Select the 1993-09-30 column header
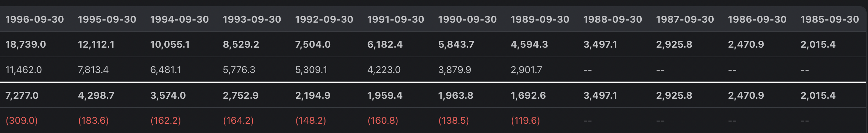Viewport: 868px width, 133px height. 252,19
